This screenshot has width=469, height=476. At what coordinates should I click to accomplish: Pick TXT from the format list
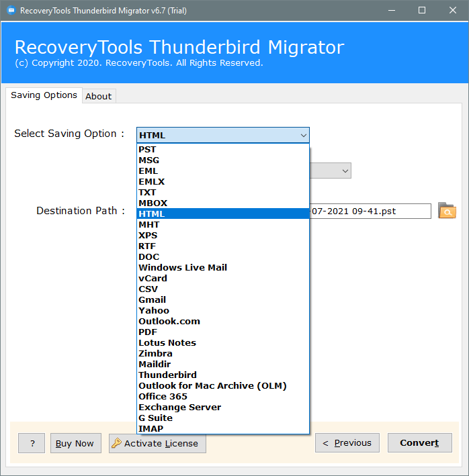tap(223, 193)
